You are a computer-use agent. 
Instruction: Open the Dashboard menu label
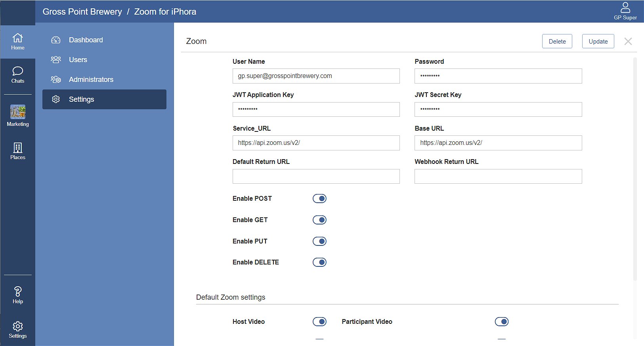tap(86, 40)
